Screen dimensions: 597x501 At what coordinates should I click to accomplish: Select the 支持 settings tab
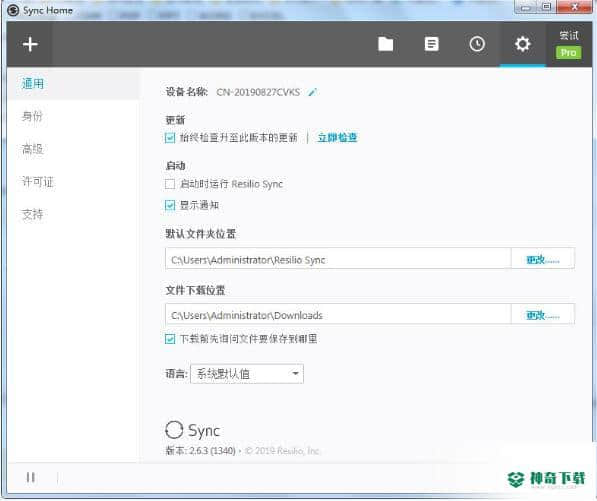[32, 214]
